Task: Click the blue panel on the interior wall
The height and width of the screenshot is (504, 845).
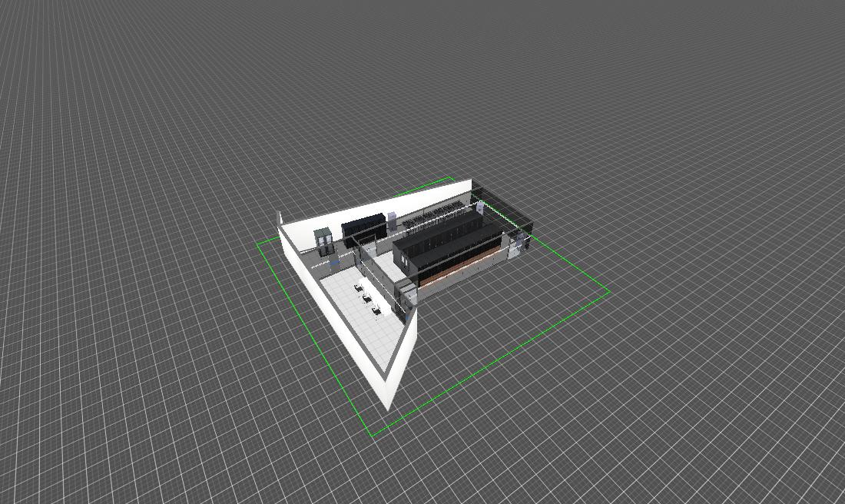Action: point(336,263)
